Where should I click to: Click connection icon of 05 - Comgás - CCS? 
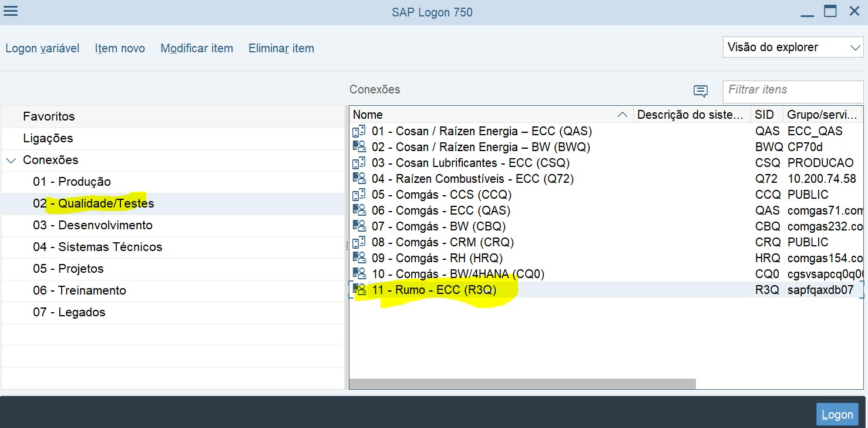[359, 195]
